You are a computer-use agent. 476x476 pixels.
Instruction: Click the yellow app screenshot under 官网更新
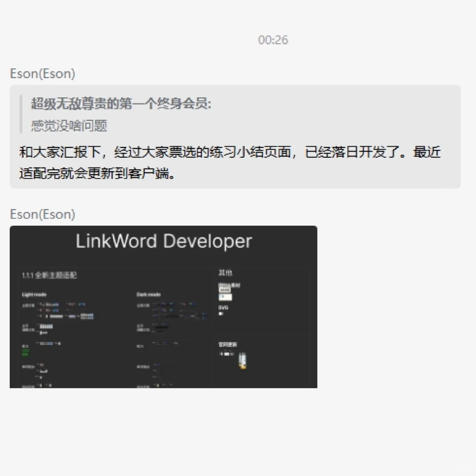tap(242, 361)
